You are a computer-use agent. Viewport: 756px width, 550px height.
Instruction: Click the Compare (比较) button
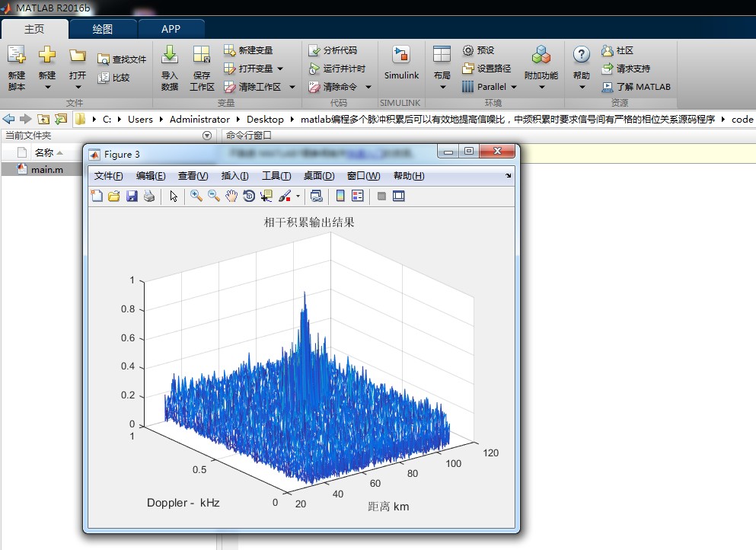(113, 77)
